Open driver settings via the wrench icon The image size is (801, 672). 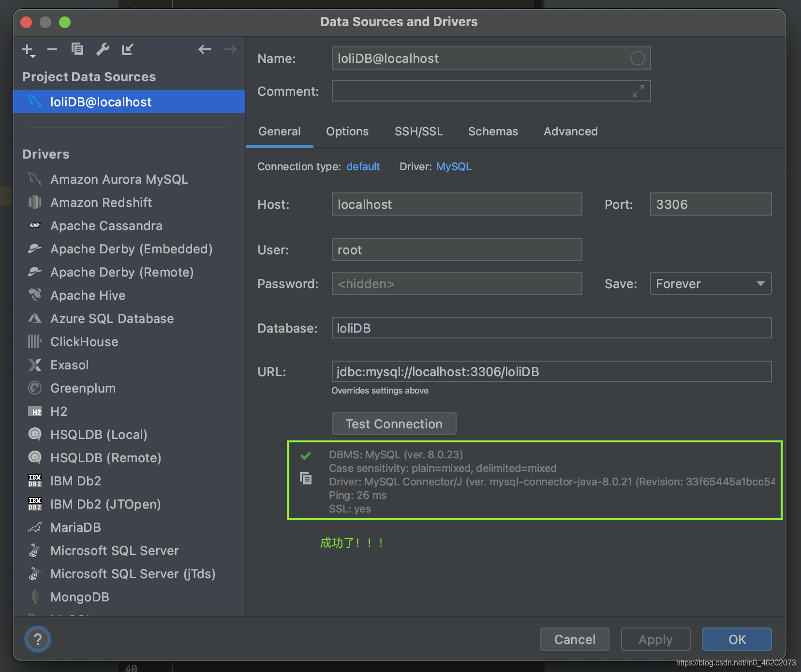pyautogui.click(x=103, y=49)
